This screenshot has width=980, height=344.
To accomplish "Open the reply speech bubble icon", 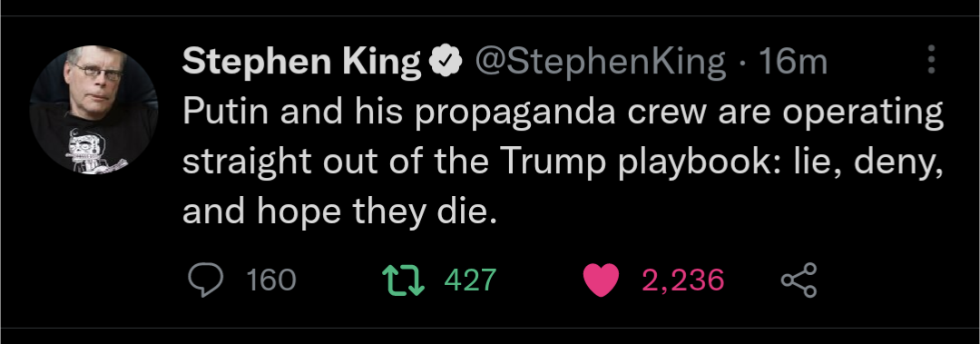I will pos(206,280).
